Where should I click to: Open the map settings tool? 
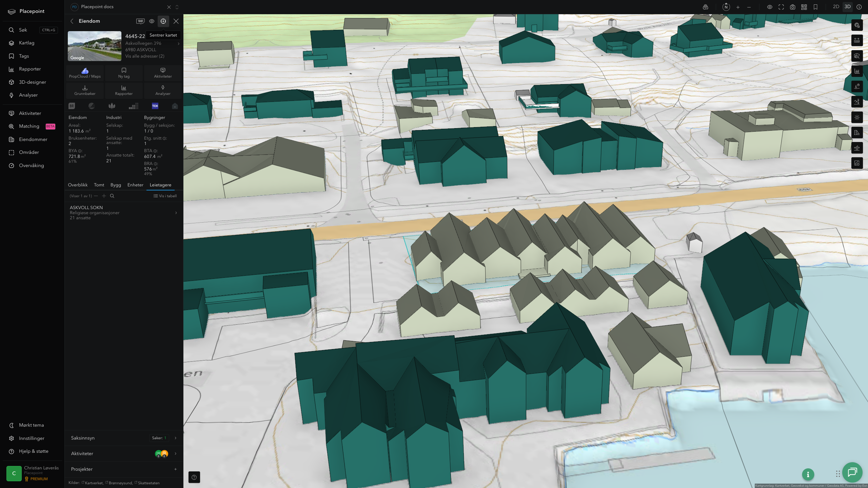coord(857,163)
